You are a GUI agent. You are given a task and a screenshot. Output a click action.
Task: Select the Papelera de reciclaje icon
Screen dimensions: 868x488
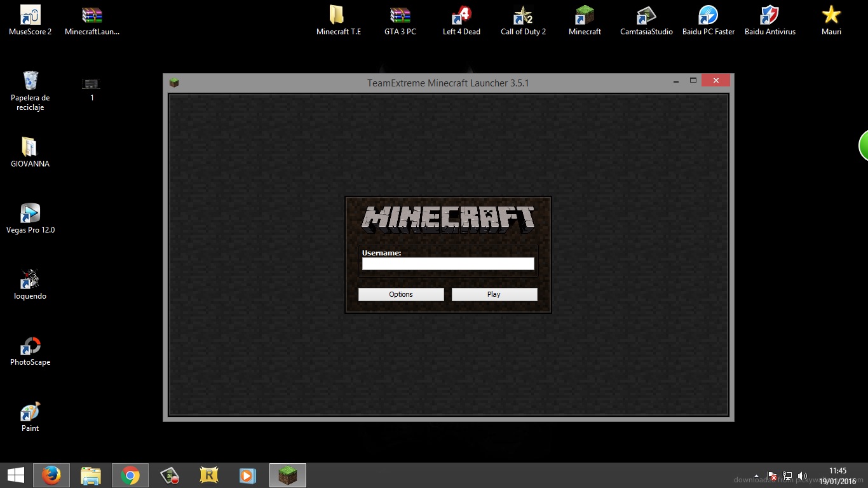pyautogui.click(x=30, y=90)
